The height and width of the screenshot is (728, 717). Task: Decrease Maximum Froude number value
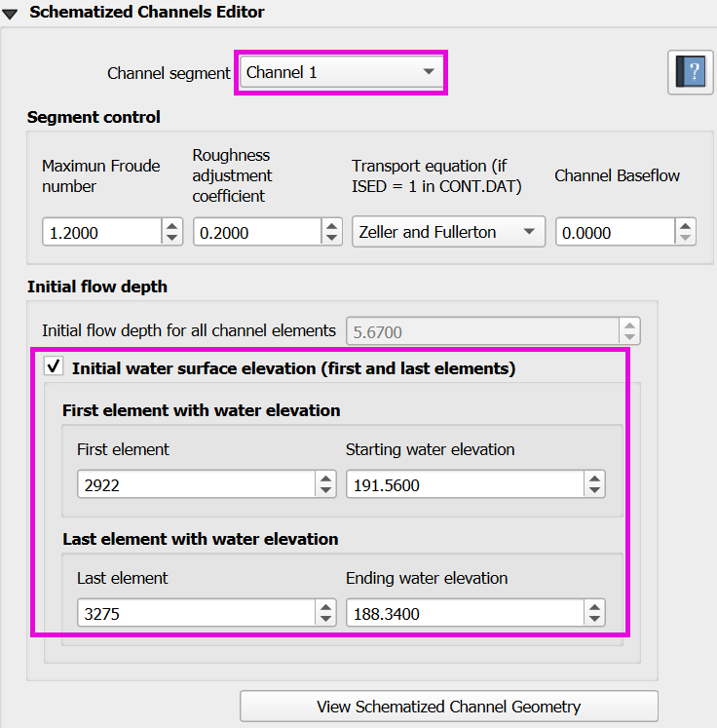171,238
